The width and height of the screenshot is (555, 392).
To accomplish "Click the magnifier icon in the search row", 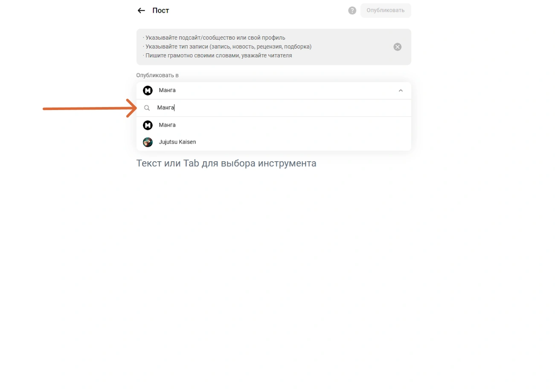I will click(x=147, y=108).
